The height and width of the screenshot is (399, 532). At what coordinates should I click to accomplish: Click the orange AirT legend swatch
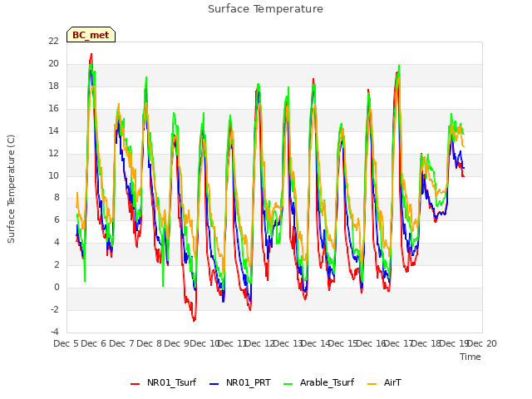[x=372, y=384]
